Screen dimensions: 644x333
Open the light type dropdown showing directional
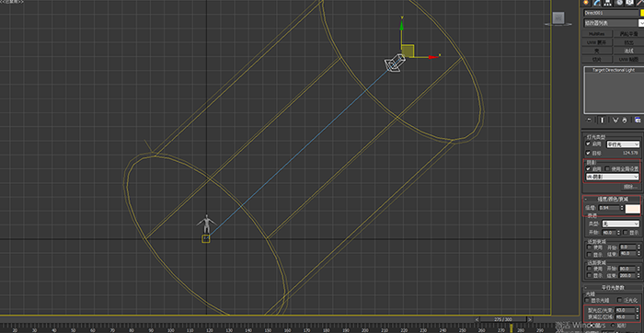[623, 144]
